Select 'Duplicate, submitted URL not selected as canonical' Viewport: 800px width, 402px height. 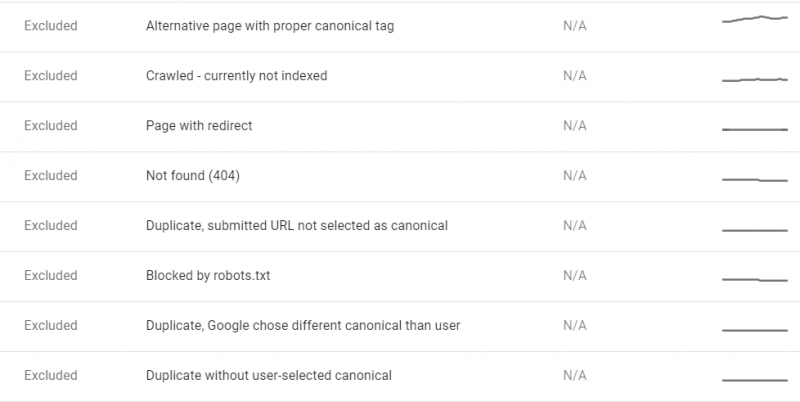point(297,225)
